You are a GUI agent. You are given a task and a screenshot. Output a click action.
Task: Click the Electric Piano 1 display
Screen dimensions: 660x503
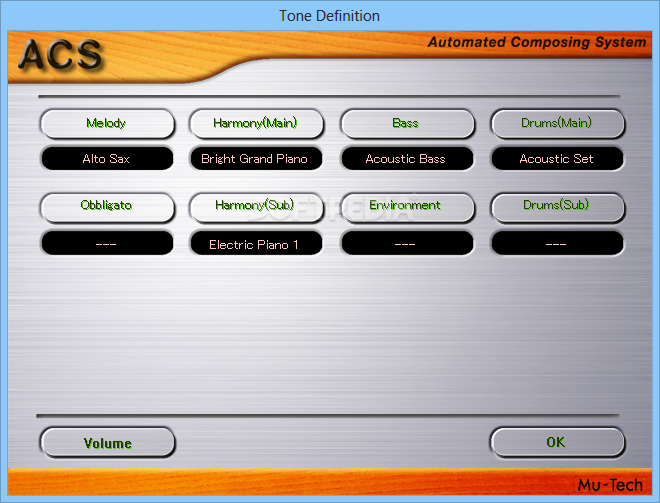point(256,243)
